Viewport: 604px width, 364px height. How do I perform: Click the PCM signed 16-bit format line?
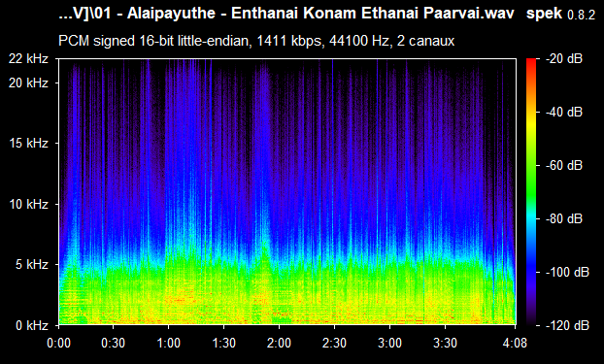[256, 41]
